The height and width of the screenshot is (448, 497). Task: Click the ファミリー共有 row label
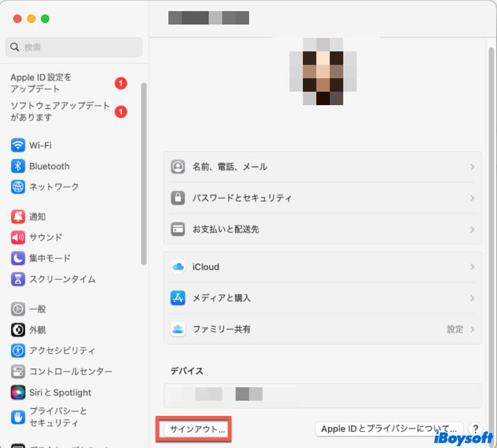tap(222, 329)
